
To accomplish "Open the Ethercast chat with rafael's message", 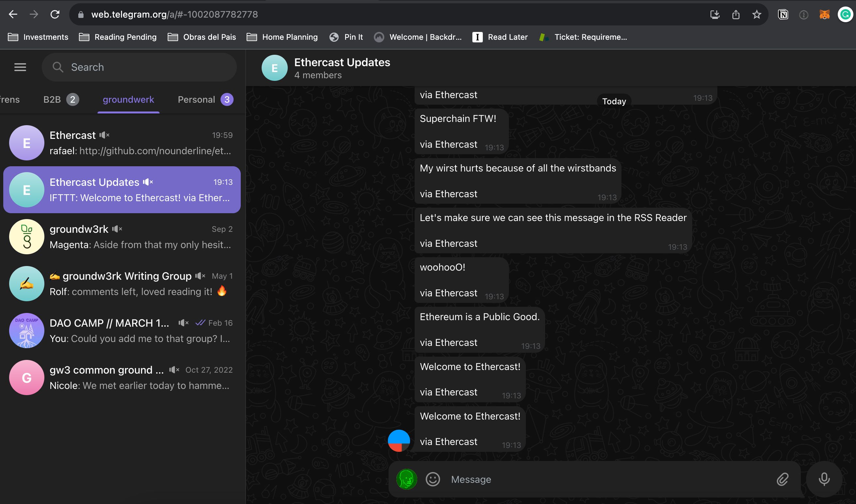I will 122,143.
